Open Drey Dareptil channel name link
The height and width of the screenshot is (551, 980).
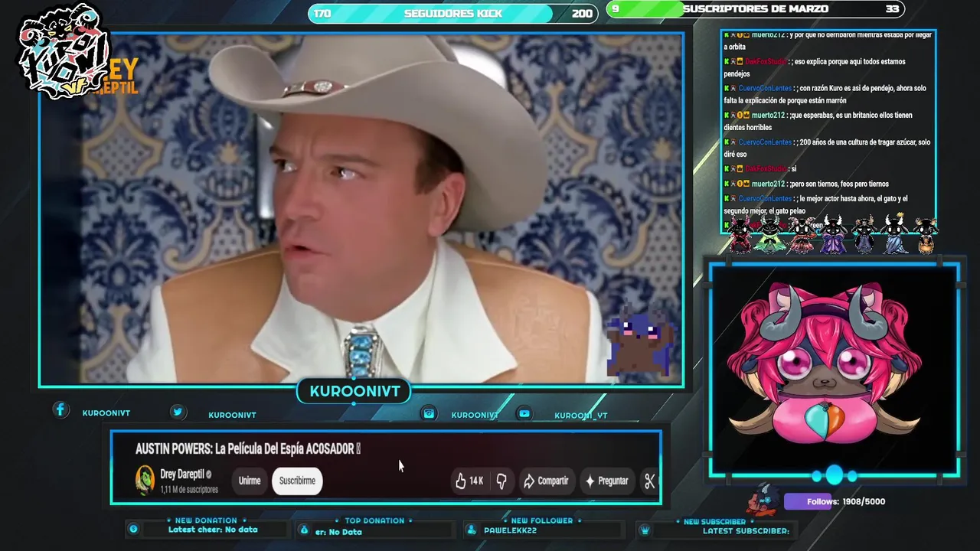tap(181, 474)
